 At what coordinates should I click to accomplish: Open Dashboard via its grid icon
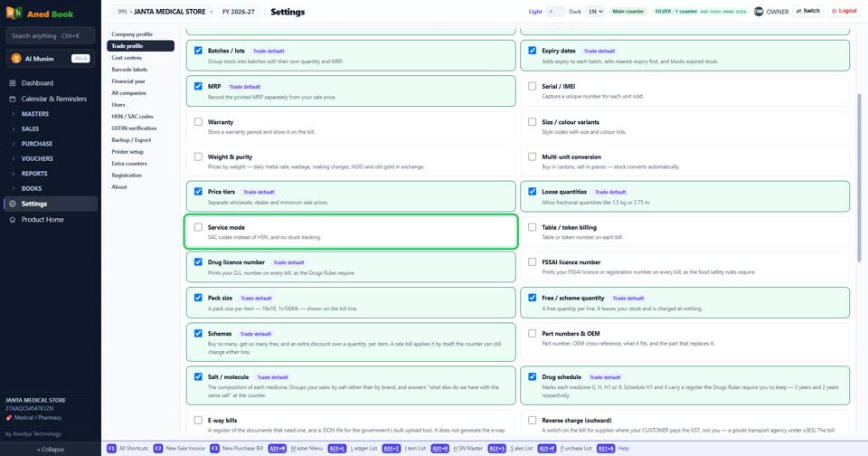click(12, 83)
